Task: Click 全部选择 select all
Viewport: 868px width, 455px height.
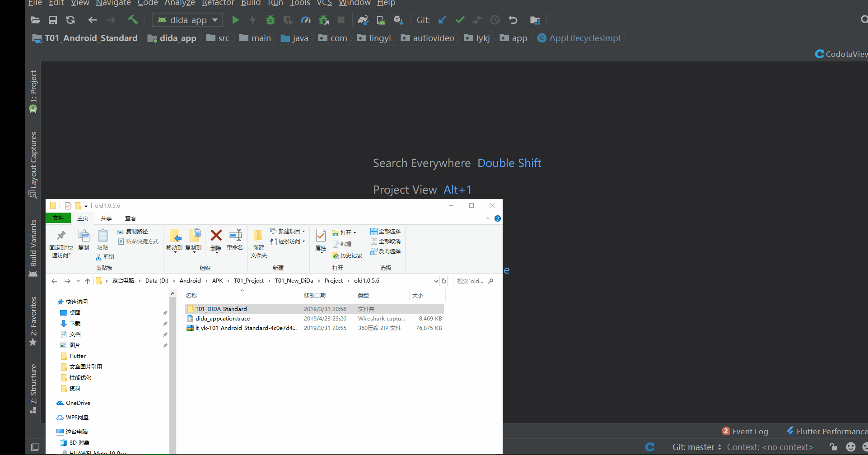Action: (386, 231)
